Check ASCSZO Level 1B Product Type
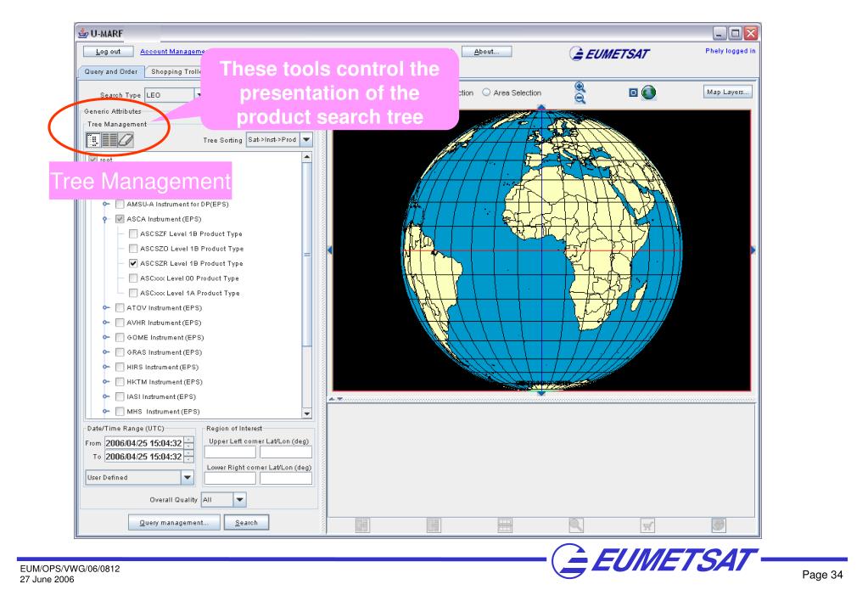 coord(133,249)
